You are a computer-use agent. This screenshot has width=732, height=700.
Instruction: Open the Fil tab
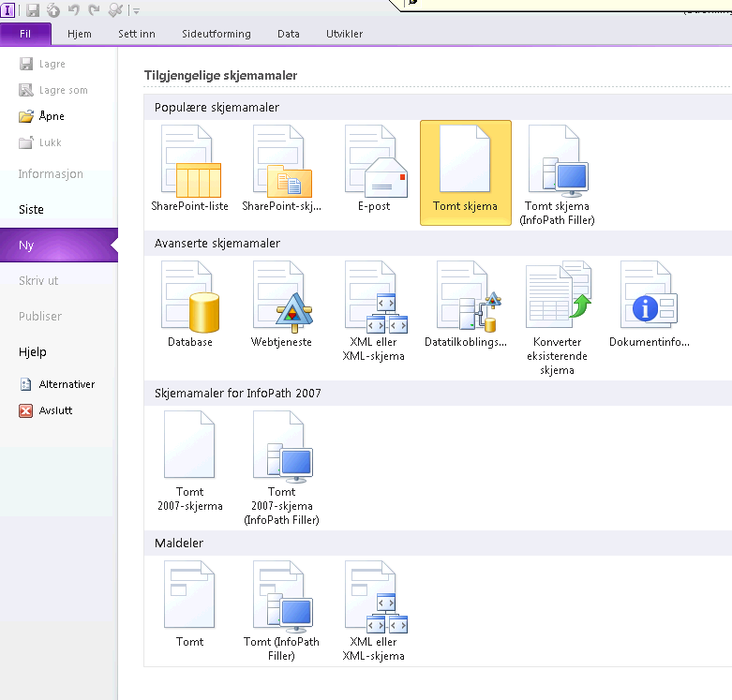click(x=25, y=34)
